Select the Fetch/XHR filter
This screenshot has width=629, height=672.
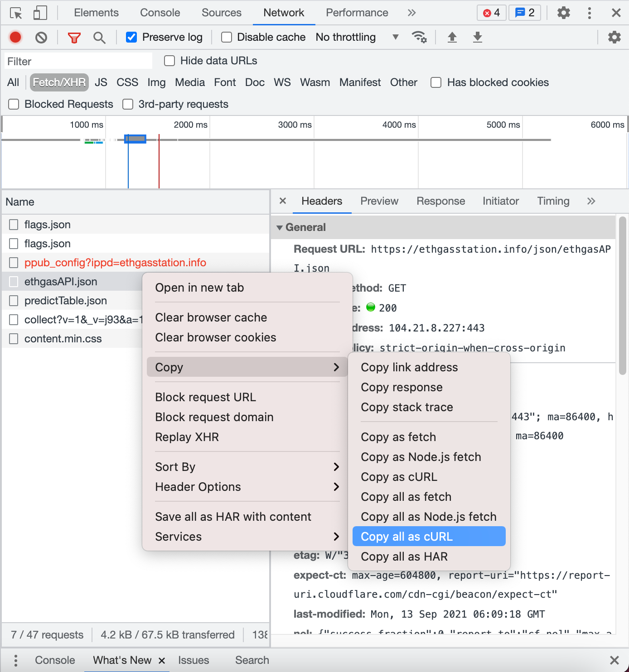(59, 82)
